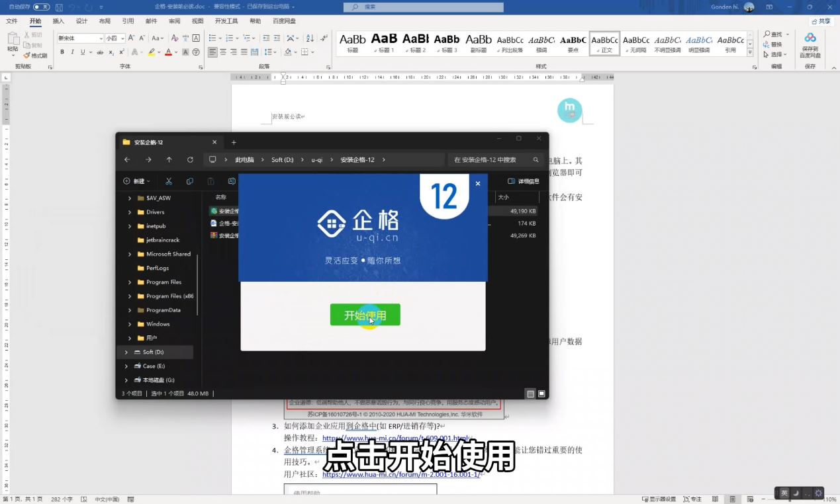Select jetbraincrack folder in tree
Screen dimensions: 840x504
coord(162,240)
